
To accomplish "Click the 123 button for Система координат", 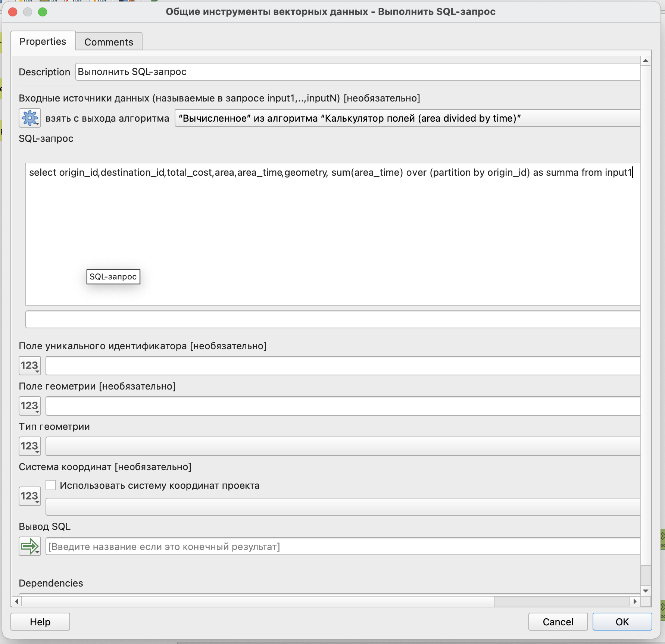I will click(30, 496).
